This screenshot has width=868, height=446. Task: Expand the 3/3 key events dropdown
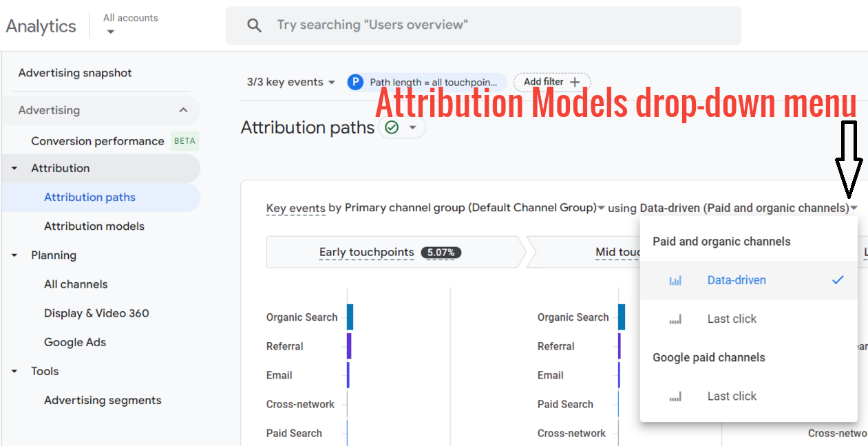[289, 82]
